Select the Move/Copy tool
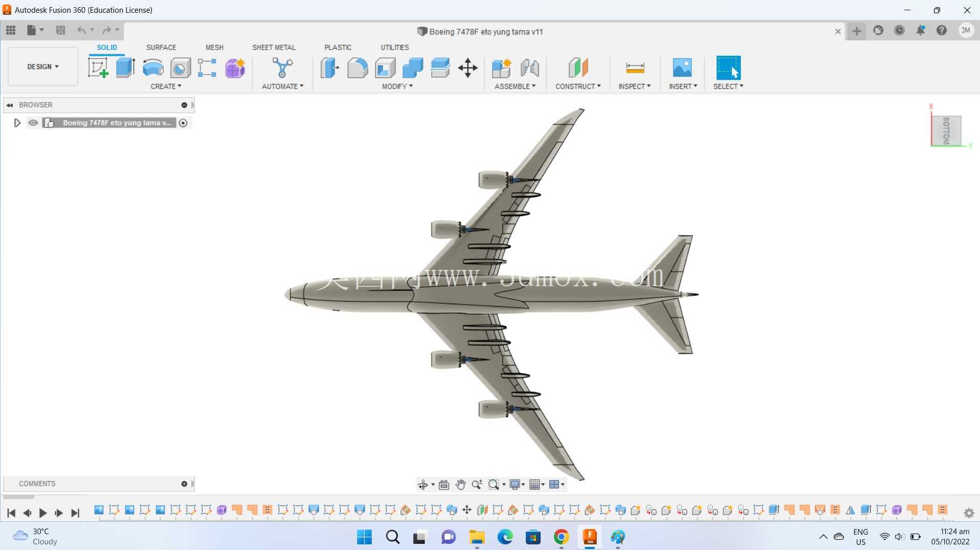Viewport: 980px width, 550px height. [x=467, y=67]
